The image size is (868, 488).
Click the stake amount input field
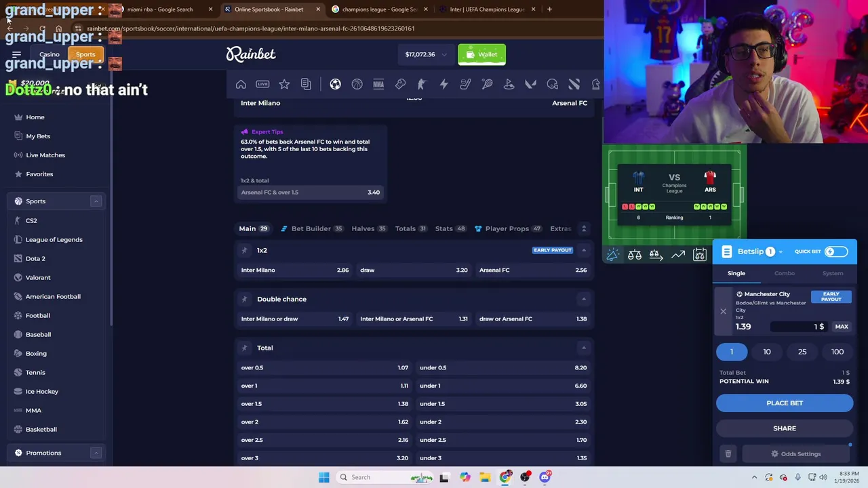(800, 327)
